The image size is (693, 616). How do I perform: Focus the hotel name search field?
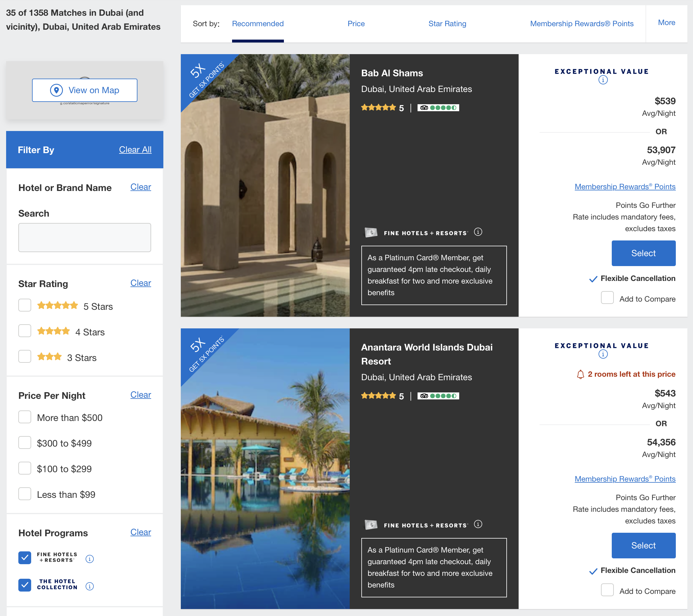tap(85, 237)
